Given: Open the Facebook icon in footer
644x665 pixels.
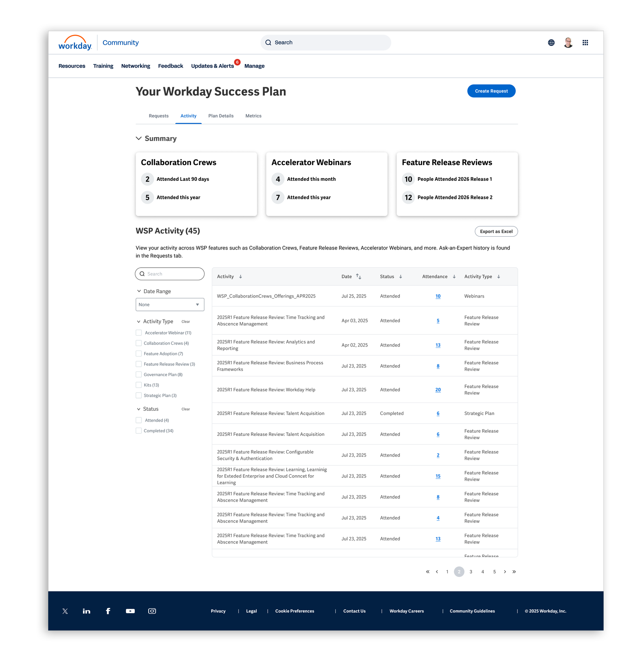Looking at the screenshot, I should tap(108, 611).
